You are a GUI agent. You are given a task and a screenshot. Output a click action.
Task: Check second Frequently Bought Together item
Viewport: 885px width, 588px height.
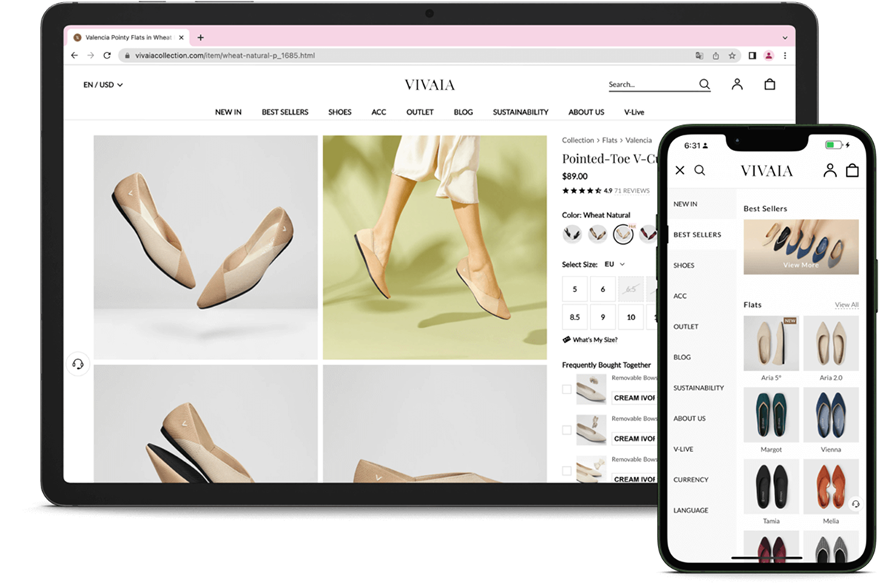coord(567,430)
